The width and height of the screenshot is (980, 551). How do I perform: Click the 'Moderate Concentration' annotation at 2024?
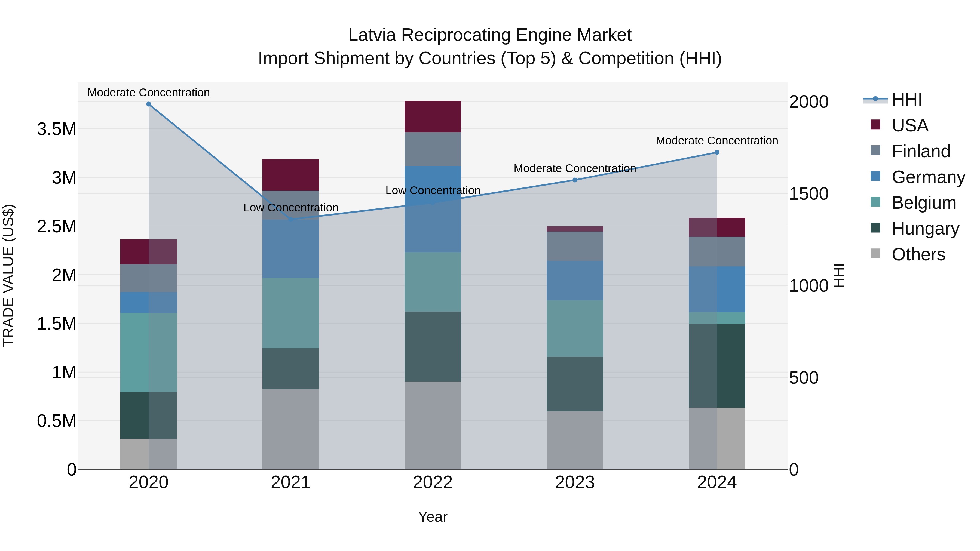pos(717,141)
